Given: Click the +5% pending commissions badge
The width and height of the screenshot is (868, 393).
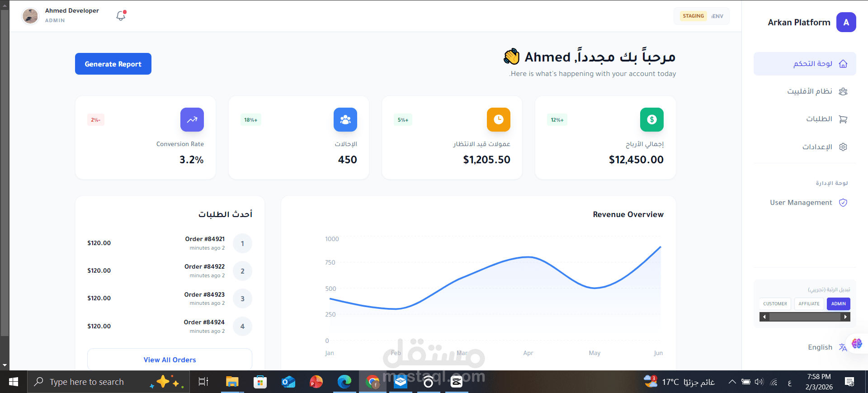Looking at the screenshot, I should tap(403, 120).
